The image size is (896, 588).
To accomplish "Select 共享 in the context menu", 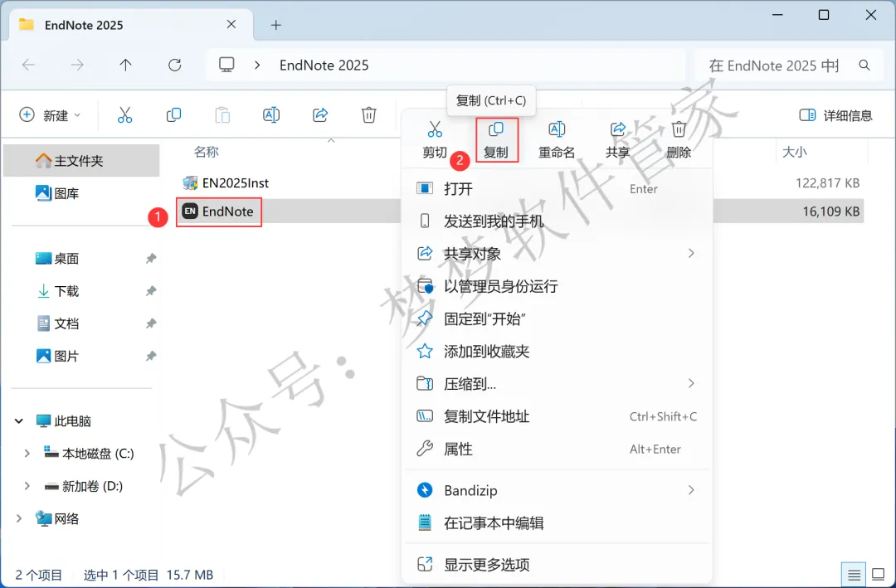I will click(x=618, y=140).
